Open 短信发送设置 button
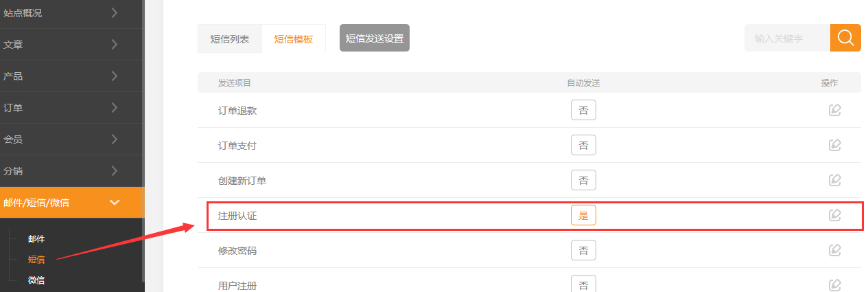 coord(374,38)
